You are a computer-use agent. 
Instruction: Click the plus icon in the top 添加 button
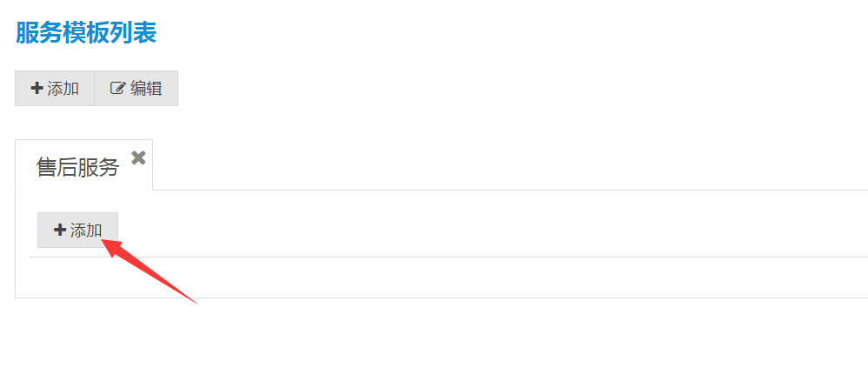click(x=37, y=88)
